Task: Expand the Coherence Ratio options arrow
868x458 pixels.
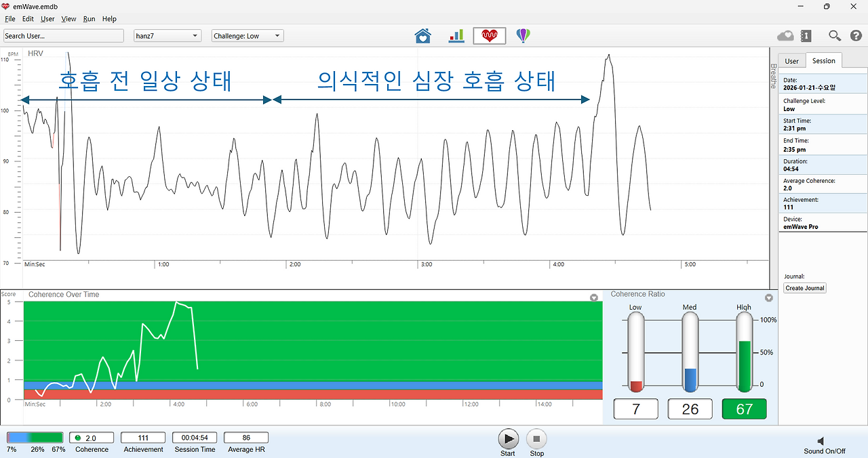Action: point(769,297)
